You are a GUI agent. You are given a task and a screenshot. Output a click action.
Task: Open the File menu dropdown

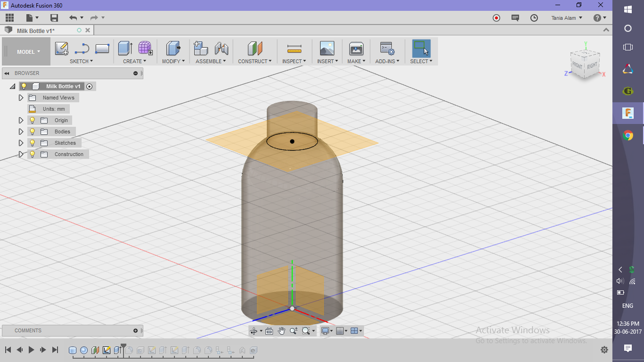tap(32, 18)
